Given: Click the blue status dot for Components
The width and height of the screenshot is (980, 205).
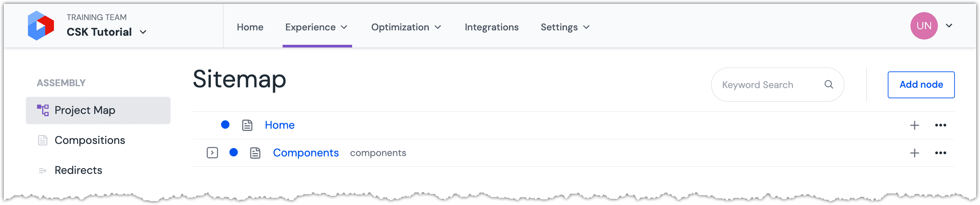Looking at the screenshot, I should (x=234, y=153).
